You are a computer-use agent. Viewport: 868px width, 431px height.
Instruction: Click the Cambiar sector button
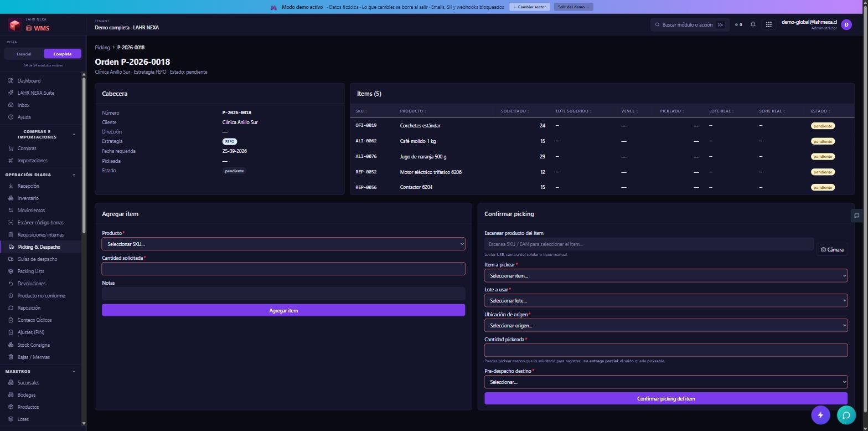530,7
